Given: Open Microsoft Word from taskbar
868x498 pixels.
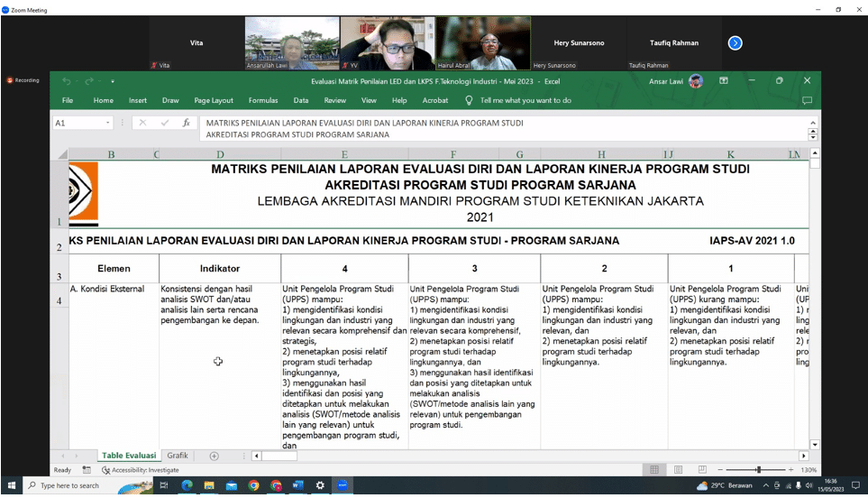Looking at the screenshot, I should pyautogui.click(x=297, y=485).
